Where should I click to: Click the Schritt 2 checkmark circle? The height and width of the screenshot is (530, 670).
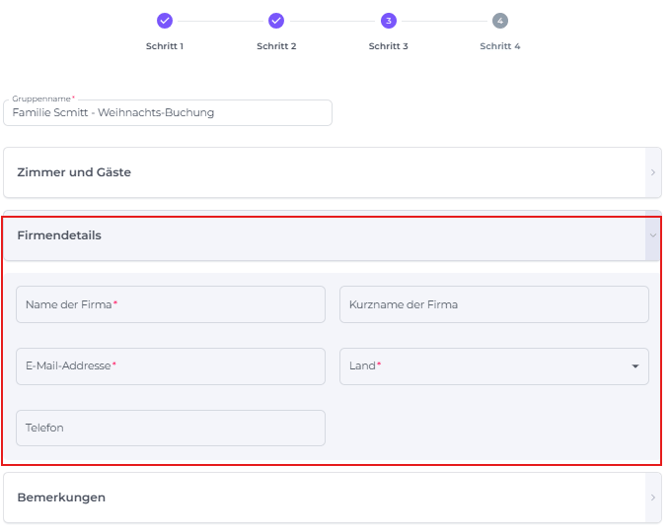pyautogui.click(x=276, y=20)
